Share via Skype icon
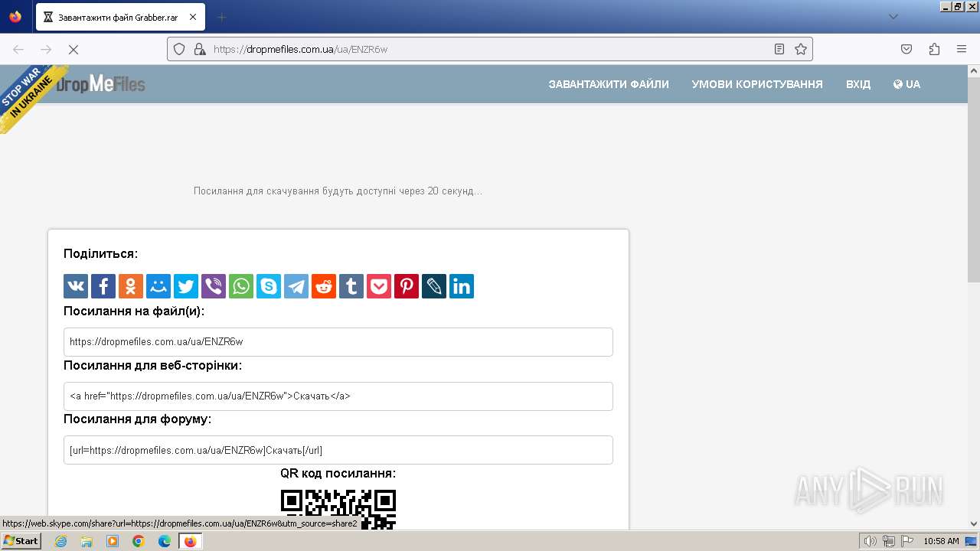This screenshot has height=551, width=980. pos(269,286)
